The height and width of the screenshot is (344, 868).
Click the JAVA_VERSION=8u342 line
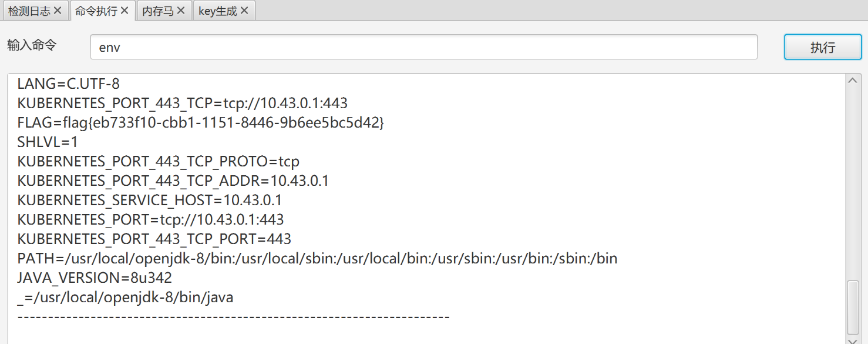coord(95,278)
